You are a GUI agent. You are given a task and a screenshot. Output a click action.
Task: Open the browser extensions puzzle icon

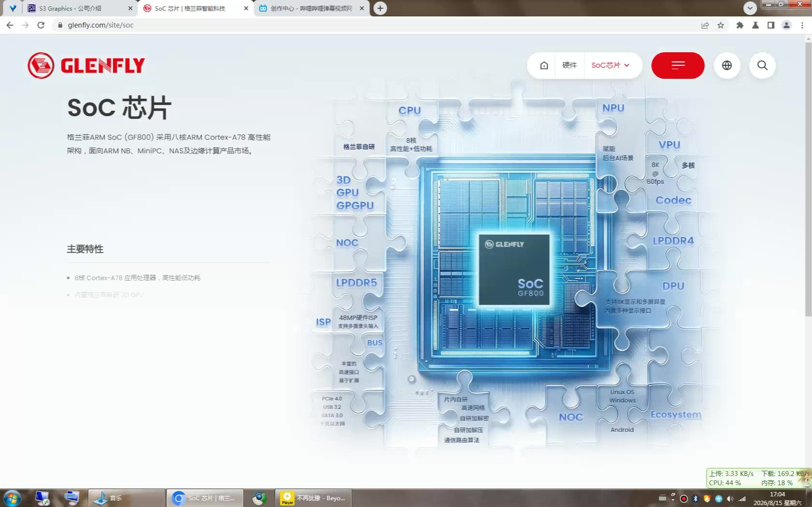[x=740, y=25]
